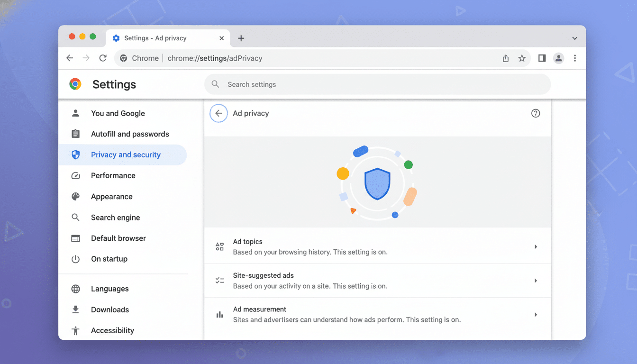Select the Accessibility icon in sidebar
This screenshot has height=364, width=637.
point(75,330)
